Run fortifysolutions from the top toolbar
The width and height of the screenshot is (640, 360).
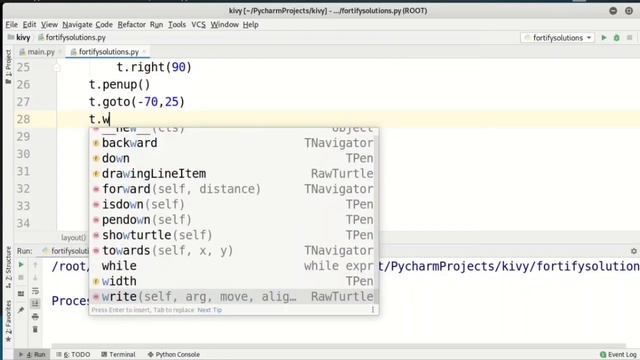point(604,38)
